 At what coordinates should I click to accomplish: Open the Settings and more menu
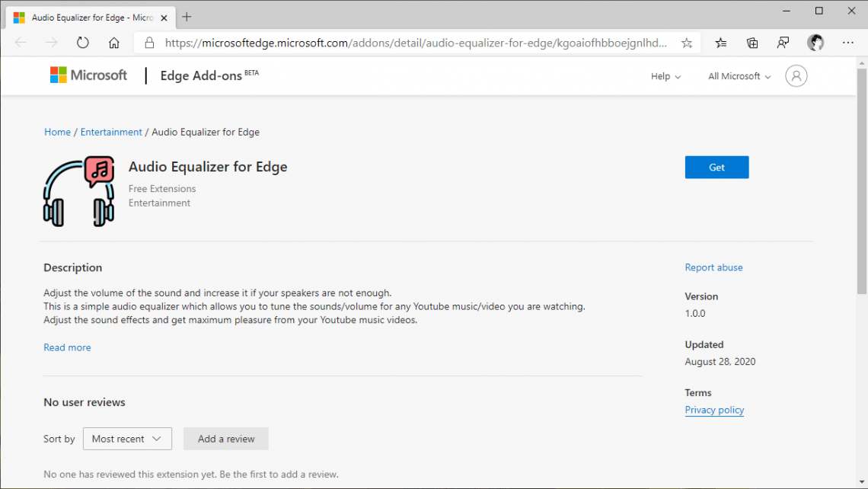(847, 43)
